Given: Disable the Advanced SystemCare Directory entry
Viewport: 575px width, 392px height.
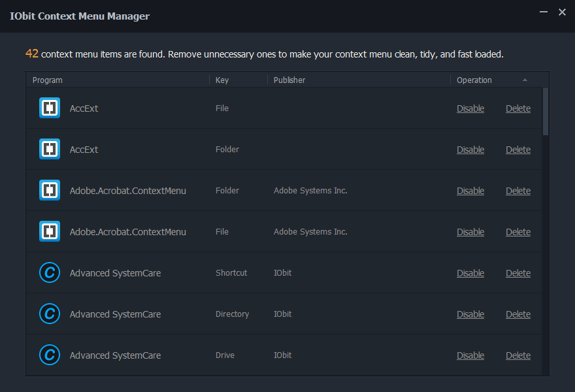Looking at the screenshot, I should point(470,314).
